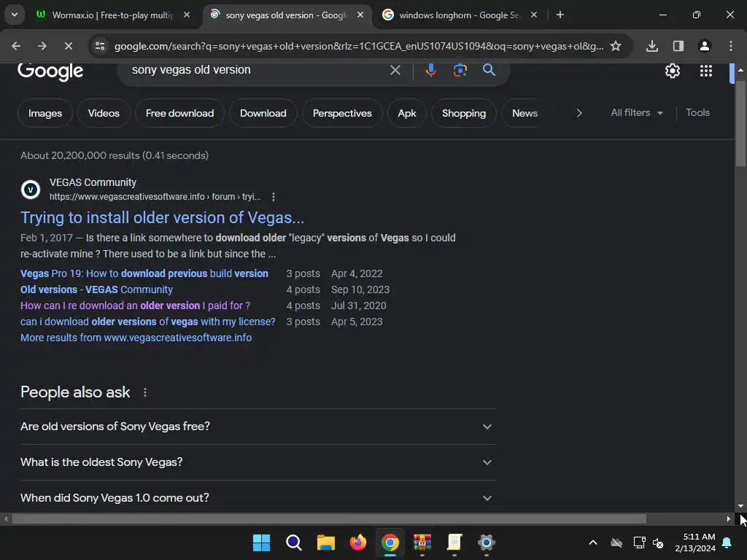
Task: Select Shopping filter chip
Action: [463, 113]
